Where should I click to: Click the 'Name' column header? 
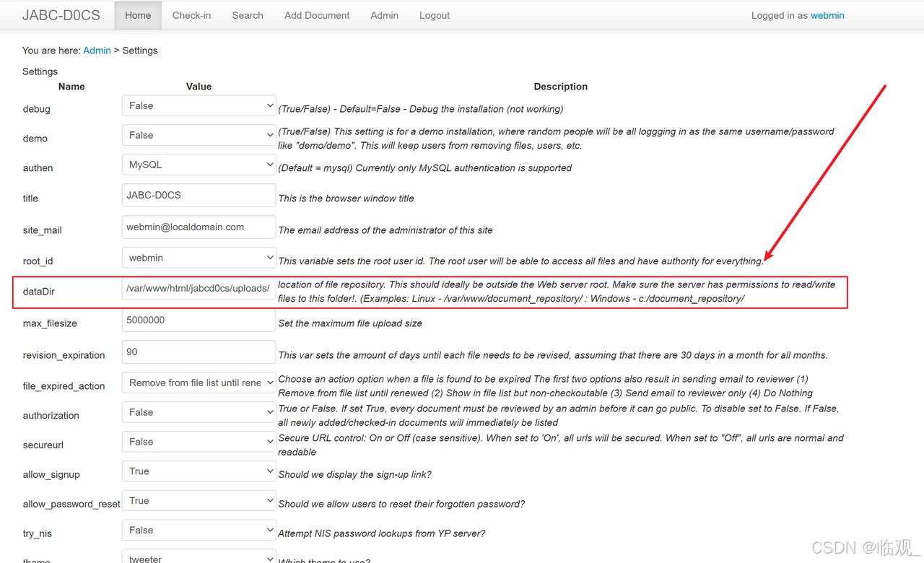[71, 87]
